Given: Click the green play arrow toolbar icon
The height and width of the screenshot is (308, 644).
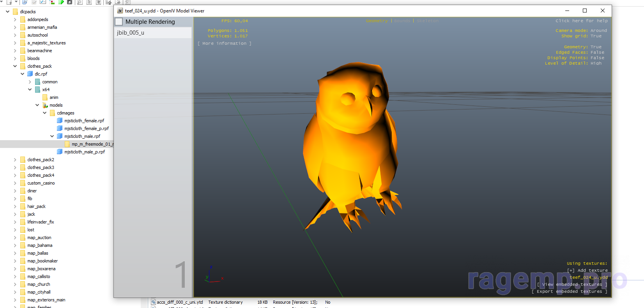Looking at the screenshot, I should pos(61,2).
